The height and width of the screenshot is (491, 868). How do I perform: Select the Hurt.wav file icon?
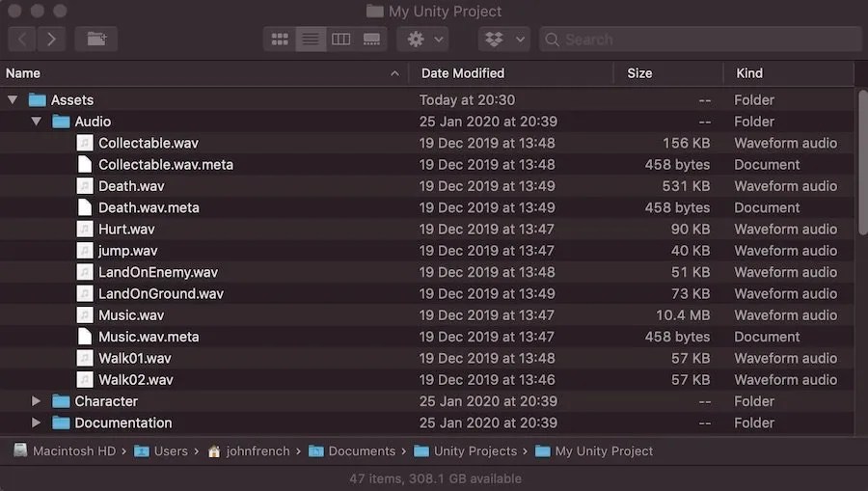click(x=85, y=229)
